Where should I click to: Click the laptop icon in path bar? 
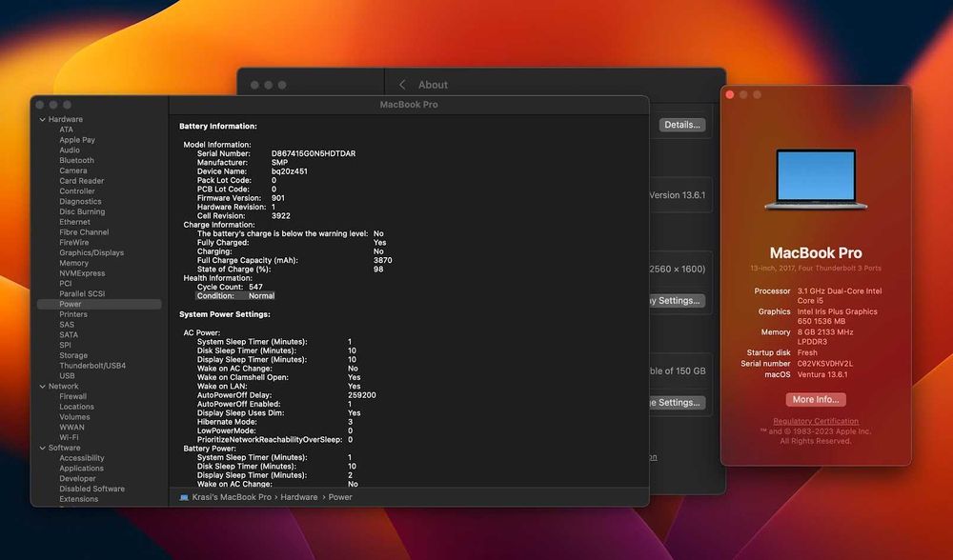pyautogui.click(x=184, y=497)
